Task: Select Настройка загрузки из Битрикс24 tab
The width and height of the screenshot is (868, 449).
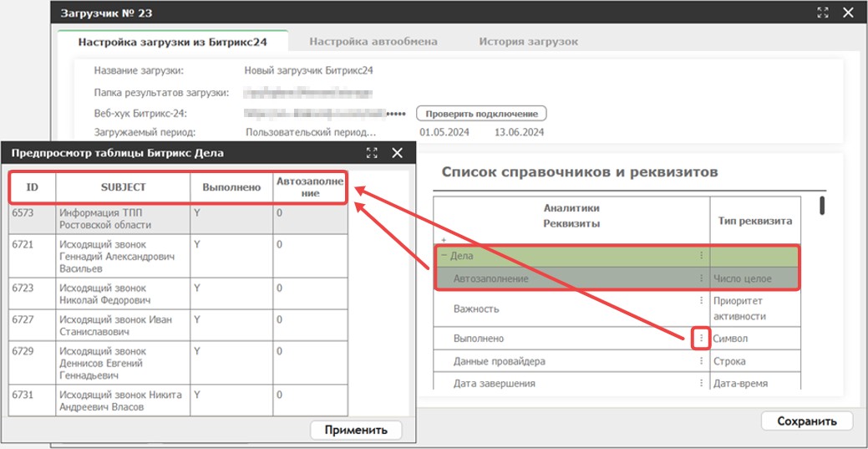Action: tap(173, 42)
